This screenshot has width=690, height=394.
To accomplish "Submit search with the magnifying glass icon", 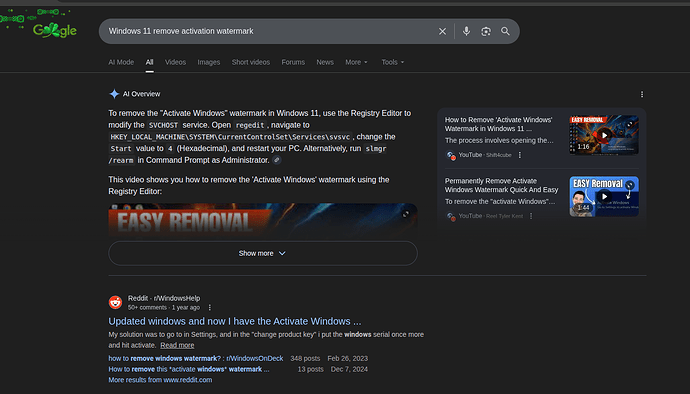I will point(505,31).
